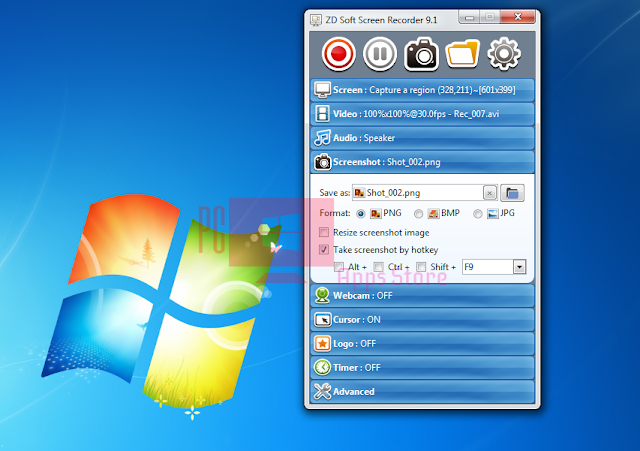Click the JPG format image icon
The image size is (640, 451).
493,213
